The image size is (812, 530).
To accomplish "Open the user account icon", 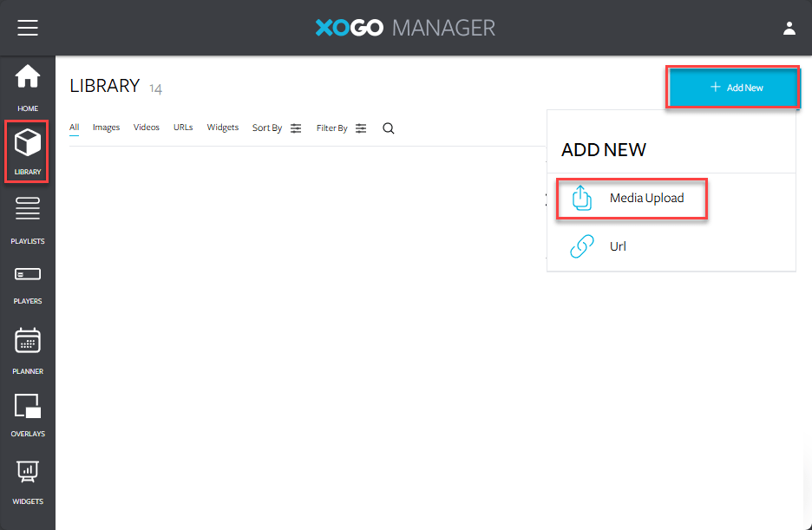I will pos(789,28).
